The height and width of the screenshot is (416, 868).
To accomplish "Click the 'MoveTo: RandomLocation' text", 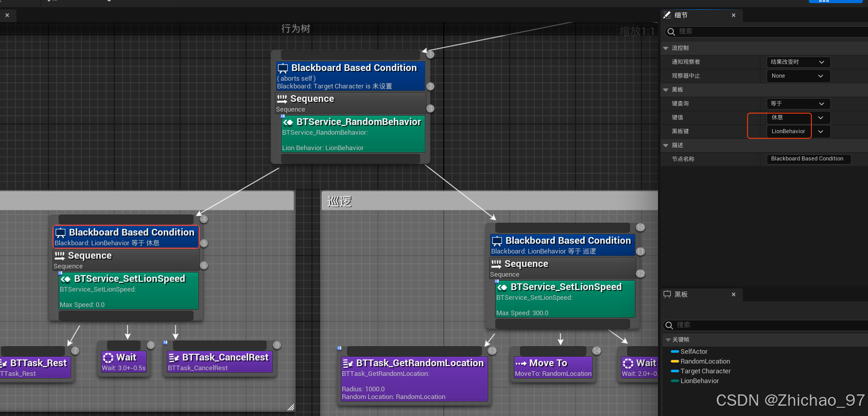I will 553,374.
